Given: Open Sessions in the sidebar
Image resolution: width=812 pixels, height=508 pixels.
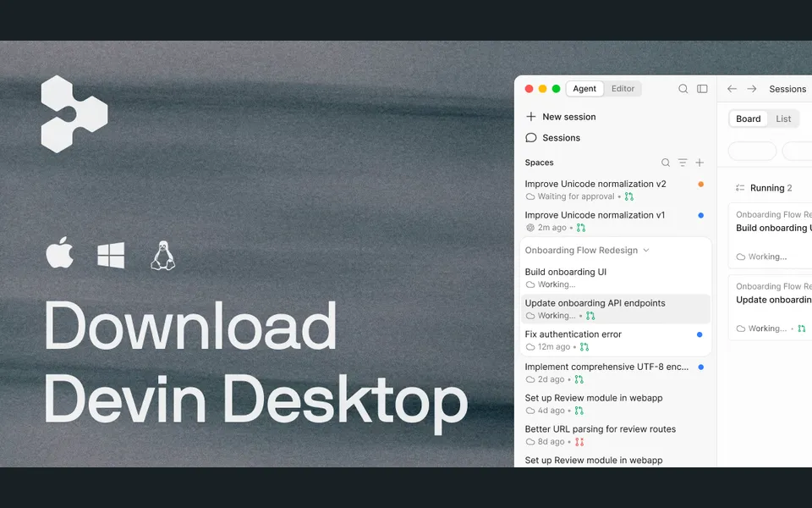Looking at the screenshot, I should click(x=553, y=138).
